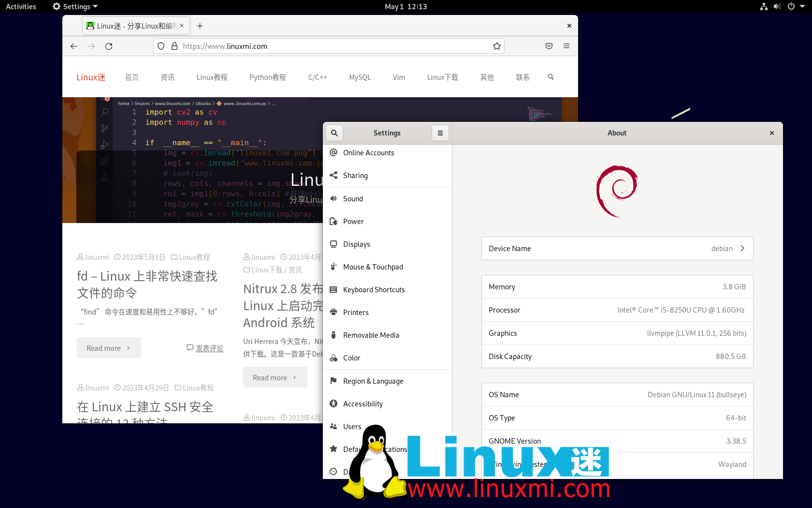The height and width of the screenshot is (508, 812).
Task: Click the Accessibility icon in sidebar
Action: [x=333, y=404]
